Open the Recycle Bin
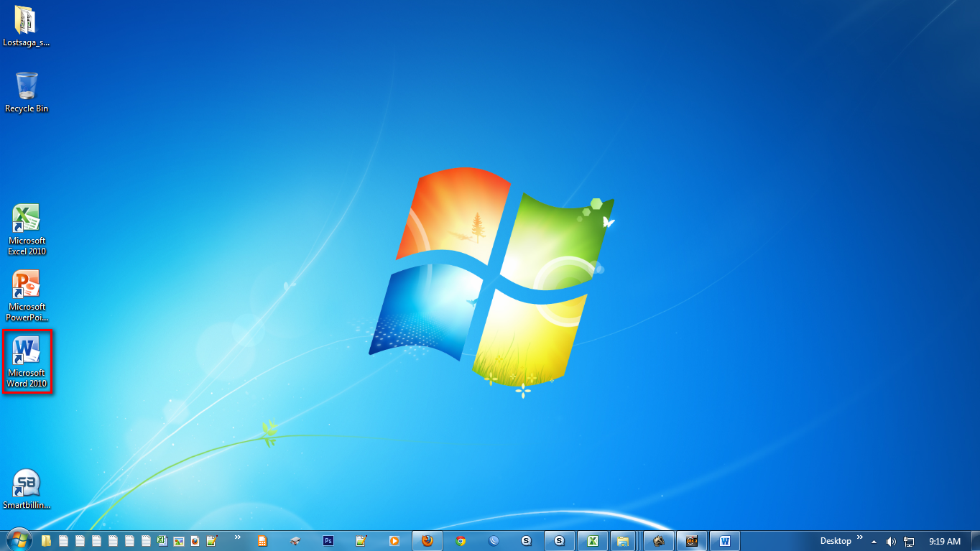Screen dimensions: 980x551 27,85
